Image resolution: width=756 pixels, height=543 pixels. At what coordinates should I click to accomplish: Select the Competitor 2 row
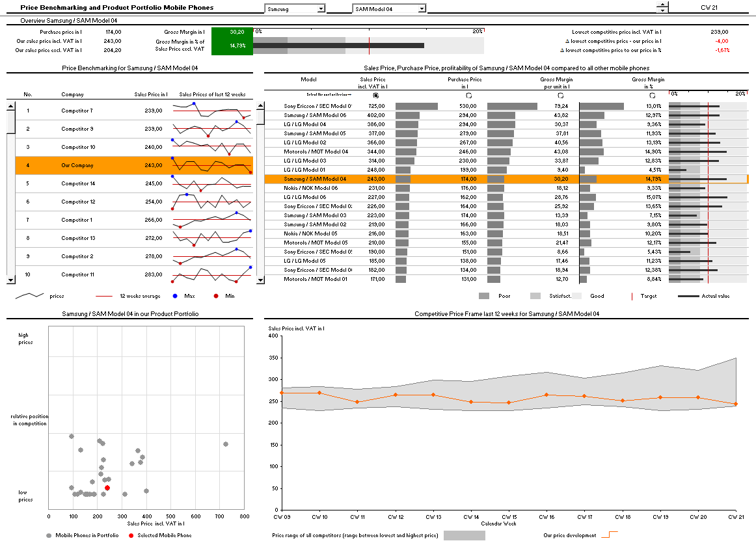[x=134, y=257]
